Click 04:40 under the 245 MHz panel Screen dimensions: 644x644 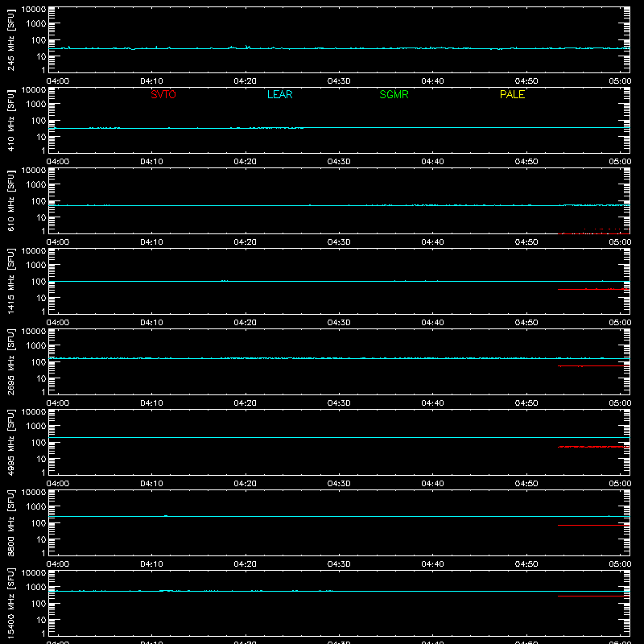point(432,81)
